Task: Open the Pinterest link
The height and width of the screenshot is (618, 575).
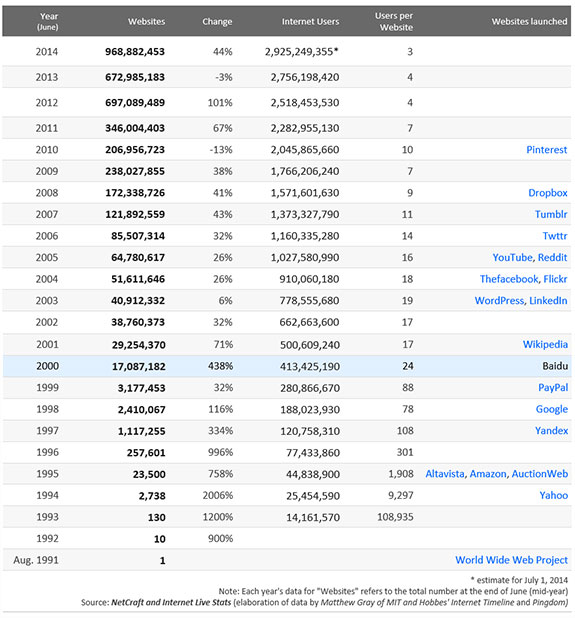Action: pyautogui.click(x=547, y=150)
